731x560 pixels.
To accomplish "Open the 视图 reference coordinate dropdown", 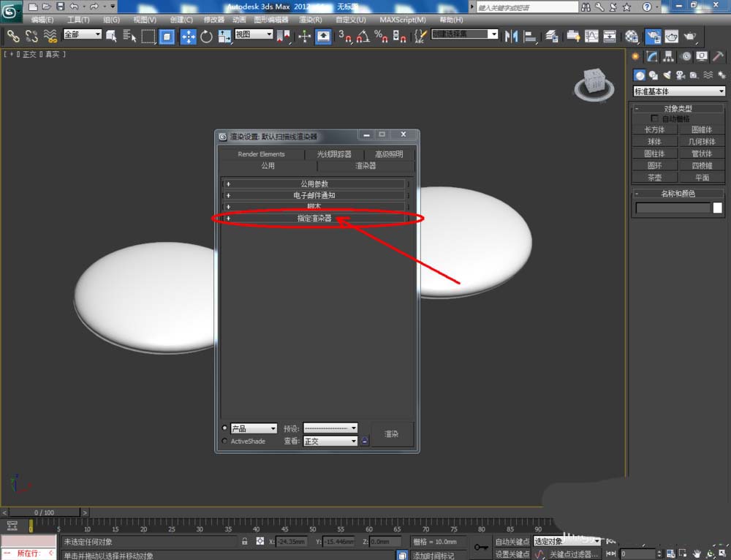I will [254, 34].
